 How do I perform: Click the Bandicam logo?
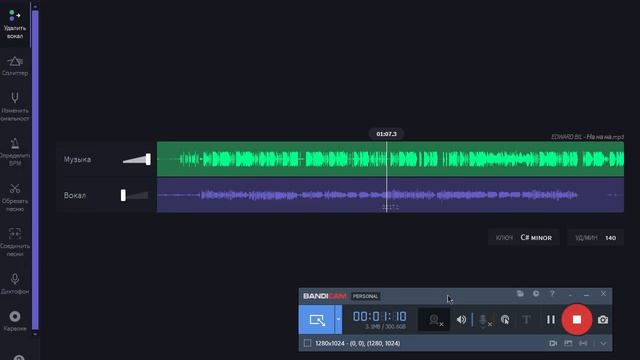tap(324, 296)
